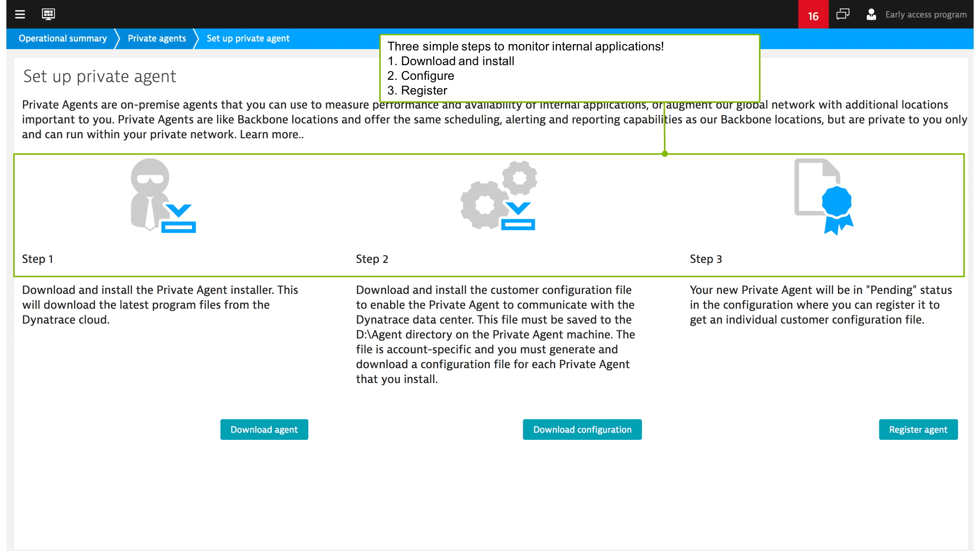Open Early access program account menu
This screenshot has height=551, width=980.
click(x=926, y=15)
